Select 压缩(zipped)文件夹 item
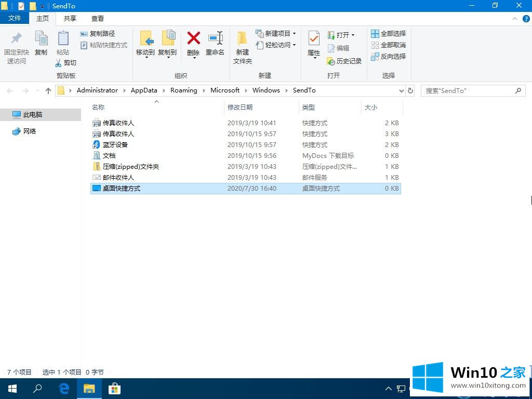The image size is (532, 399). [246, 167]
